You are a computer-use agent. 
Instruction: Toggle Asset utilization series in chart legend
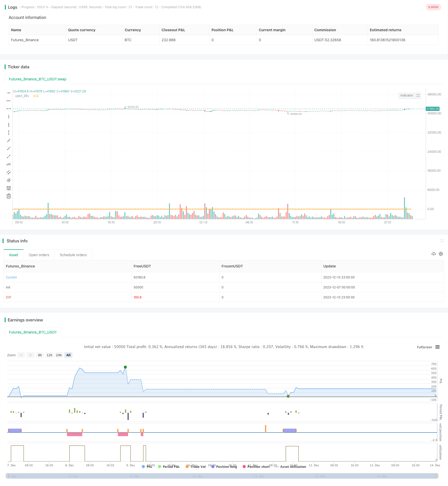pos(290,467)
